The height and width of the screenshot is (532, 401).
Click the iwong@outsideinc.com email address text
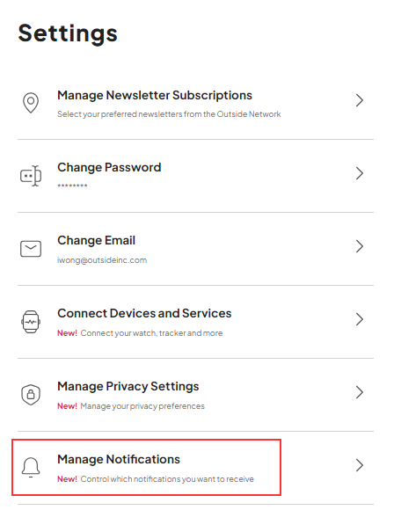(102, 260)
